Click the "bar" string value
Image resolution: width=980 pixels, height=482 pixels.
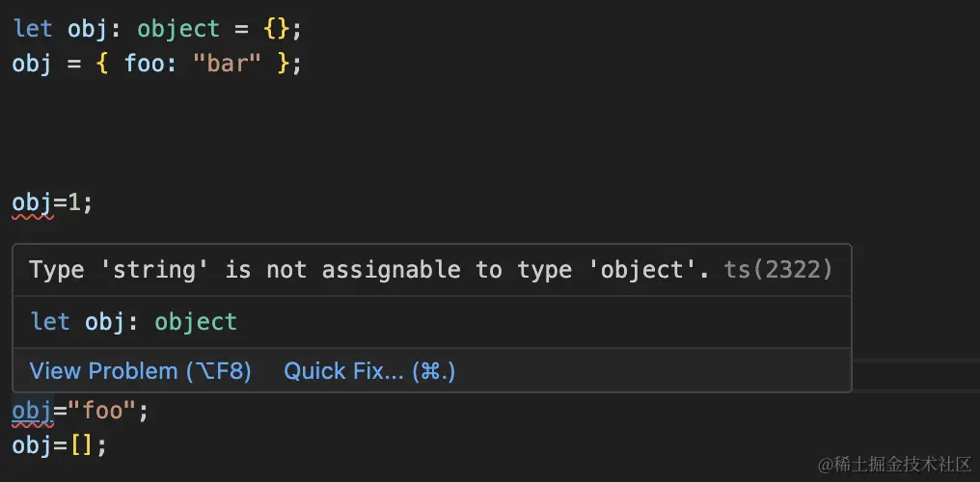(228, 64)
